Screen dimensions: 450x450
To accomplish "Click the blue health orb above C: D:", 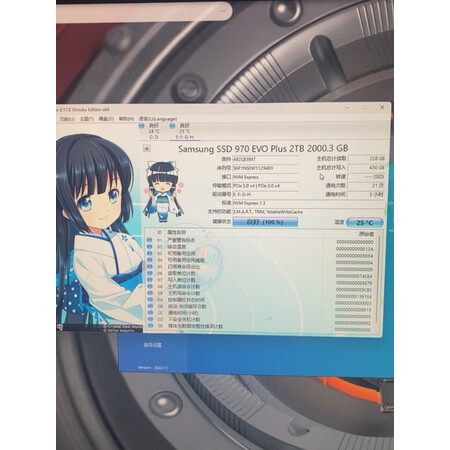I will [141, 126].
